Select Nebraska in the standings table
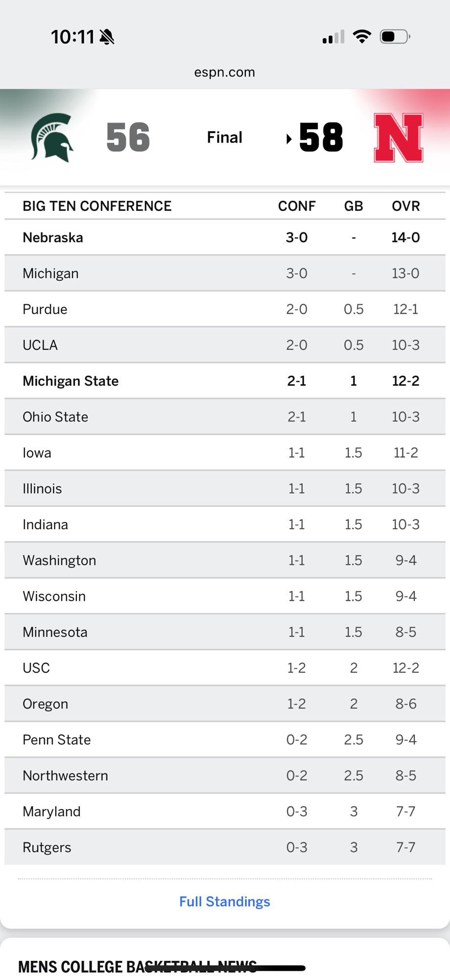Image resolution: width=450 pixels, height=980 pixels. point(53,238)
